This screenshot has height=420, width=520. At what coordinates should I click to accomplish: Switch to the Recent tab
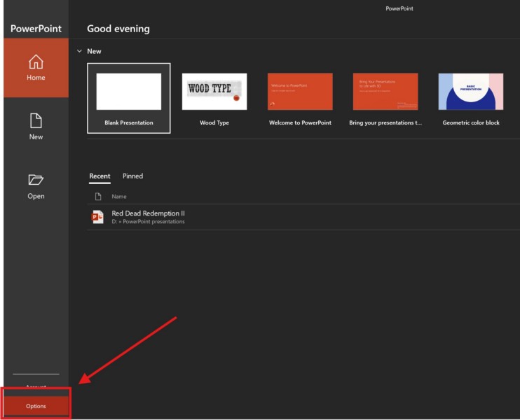pyautogui.click(x=100, y=176)
